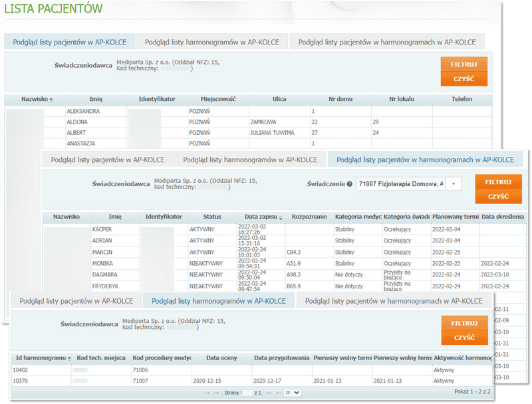Select 'Podgląd listy pacjentów w harmonogramach' tab in top window
532x404 pixels.
387,42
